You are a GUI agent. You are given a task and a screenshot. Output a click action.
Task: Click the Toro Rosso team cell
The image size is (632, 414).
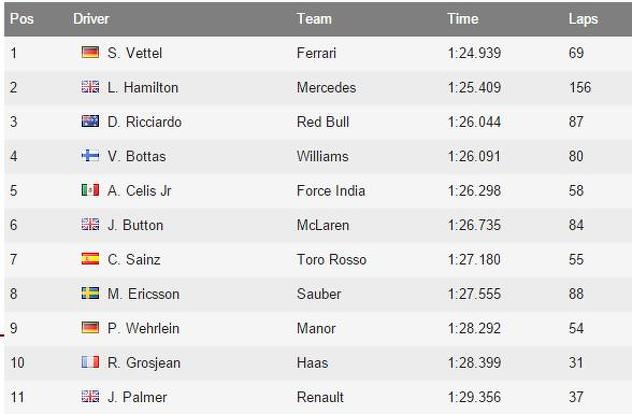tap(332, 259)
